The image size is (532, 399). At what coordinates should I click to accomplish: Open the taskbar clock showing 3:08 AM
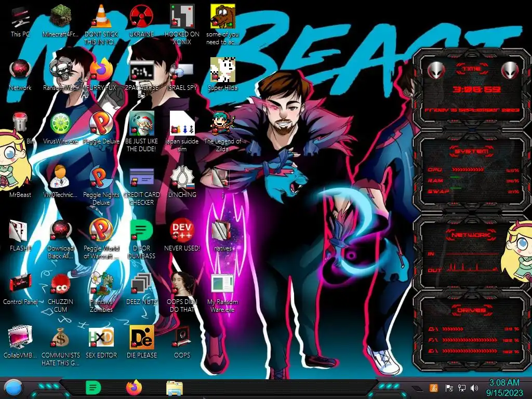[504, 388]
